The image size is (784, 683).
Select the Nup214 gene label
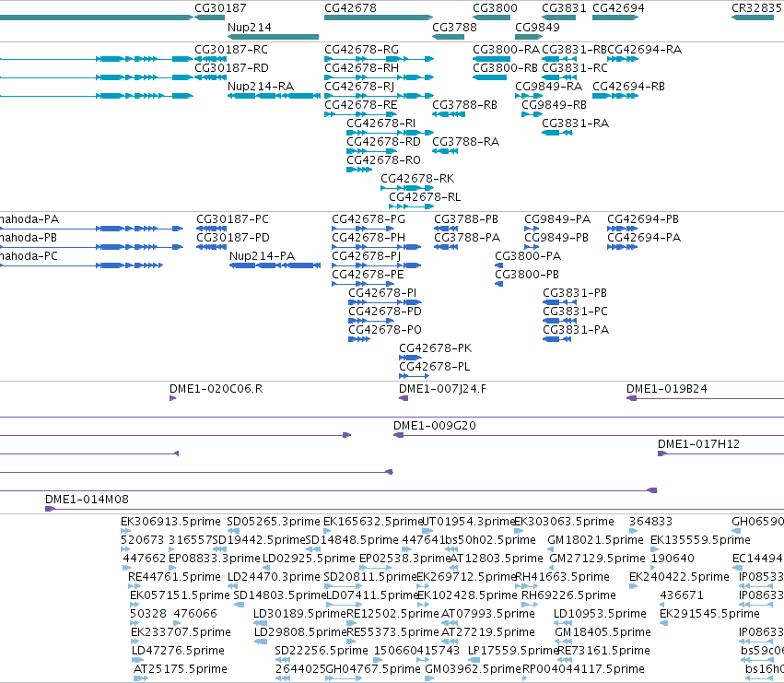click(249, 28)
